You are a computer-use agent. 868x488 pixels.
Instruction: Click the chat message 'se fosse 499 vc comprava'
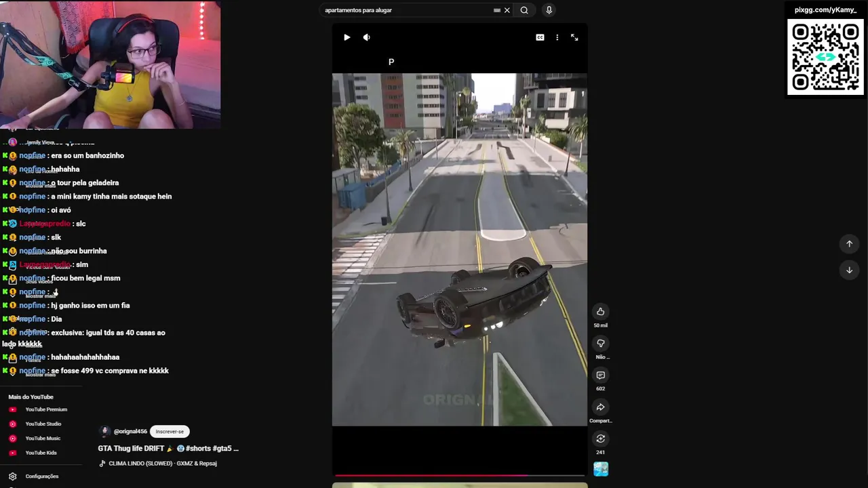[x=110, y=371]
